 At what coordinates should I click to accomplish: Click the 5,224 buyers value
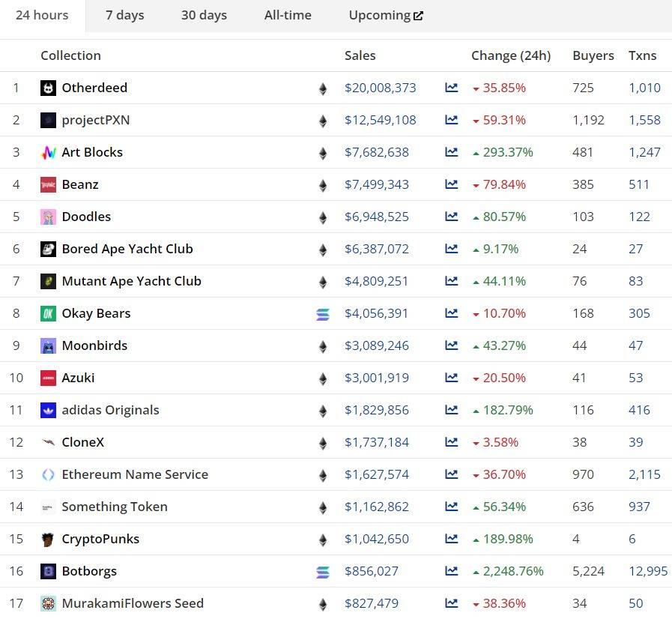pyautogui.click(x=588, y=571)
